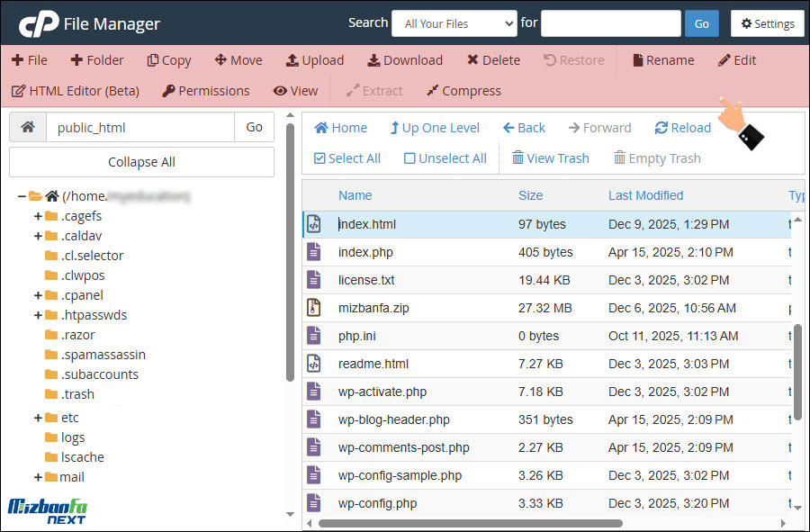Open the Settings button

pos(767,23)
